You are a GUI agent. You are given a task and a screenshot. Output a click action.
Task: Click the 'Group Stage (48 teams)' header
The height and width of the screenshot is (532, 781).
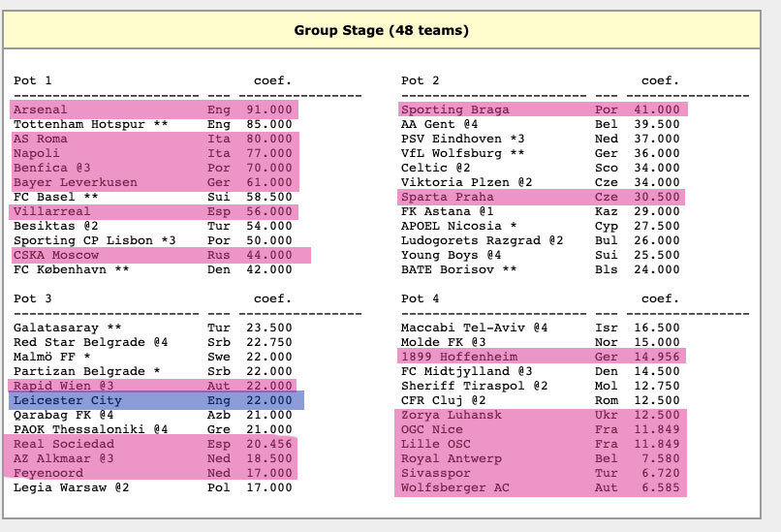tap(381, 30)
